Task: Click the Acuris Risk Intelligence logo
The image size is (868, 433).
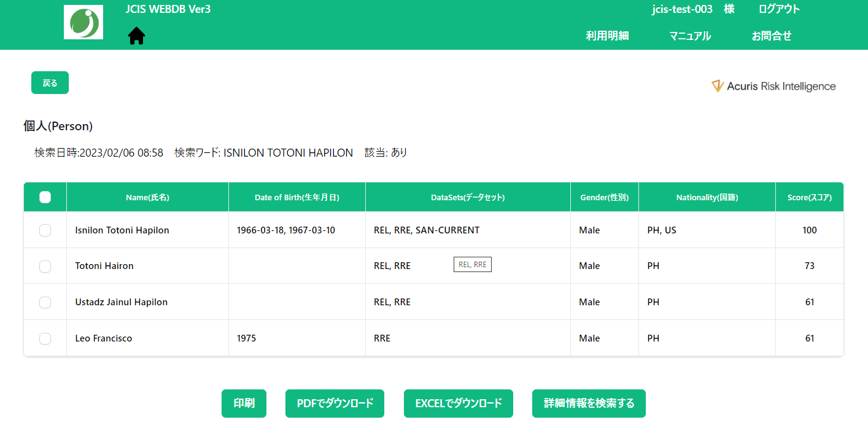Action: (x=773, y=86)
